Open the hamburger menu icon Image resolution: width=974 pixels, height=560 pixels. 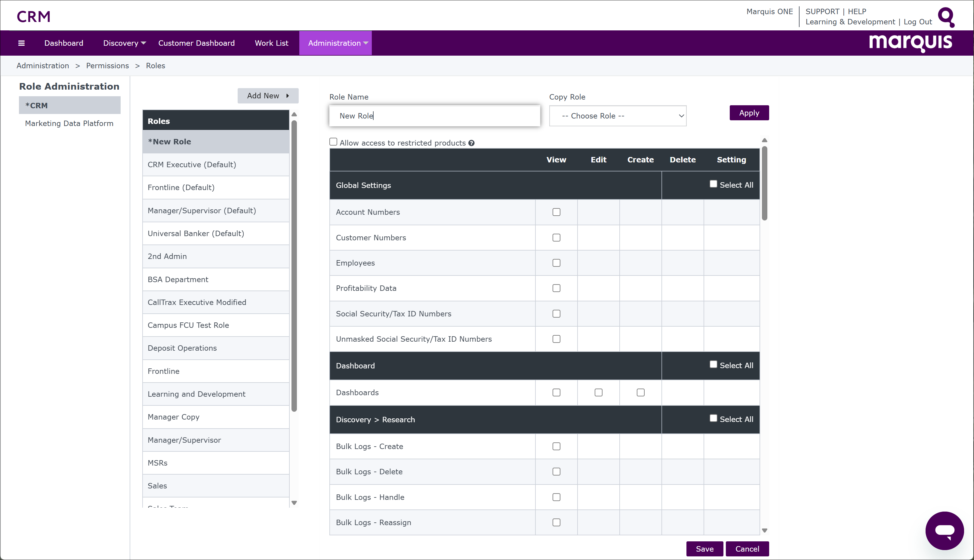22,43
